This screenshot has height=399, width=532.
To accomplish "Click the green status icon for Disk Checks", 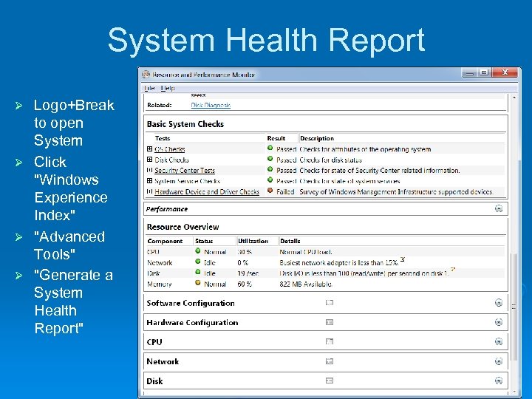I will coord(270,158).
